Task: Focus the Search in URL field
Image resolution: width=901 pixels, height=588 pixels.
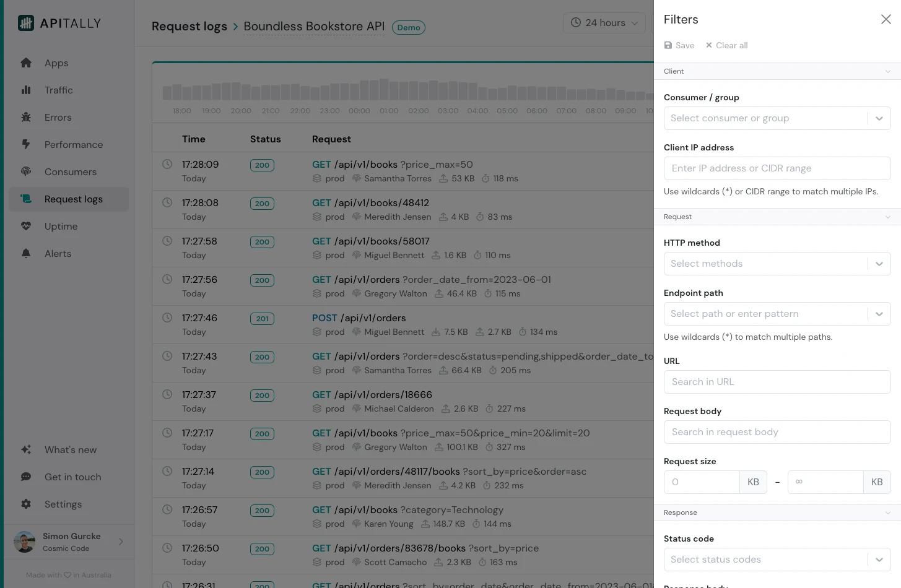Action: (777, 382)
